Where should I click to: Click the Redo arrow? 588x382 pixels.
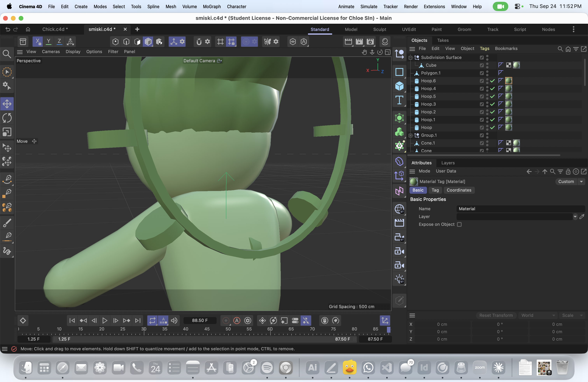click(16, 29)
